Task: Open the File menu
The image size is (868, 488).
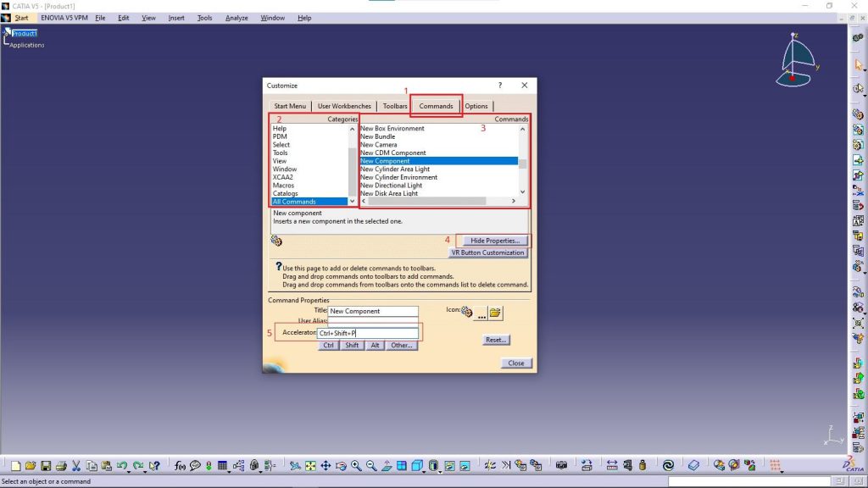Action: pyautogui.click(x=100, y=18)
